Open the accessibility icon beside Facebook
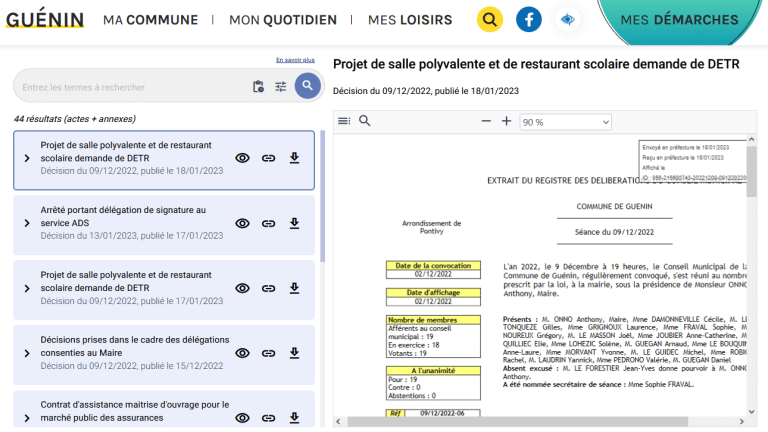 568,20
